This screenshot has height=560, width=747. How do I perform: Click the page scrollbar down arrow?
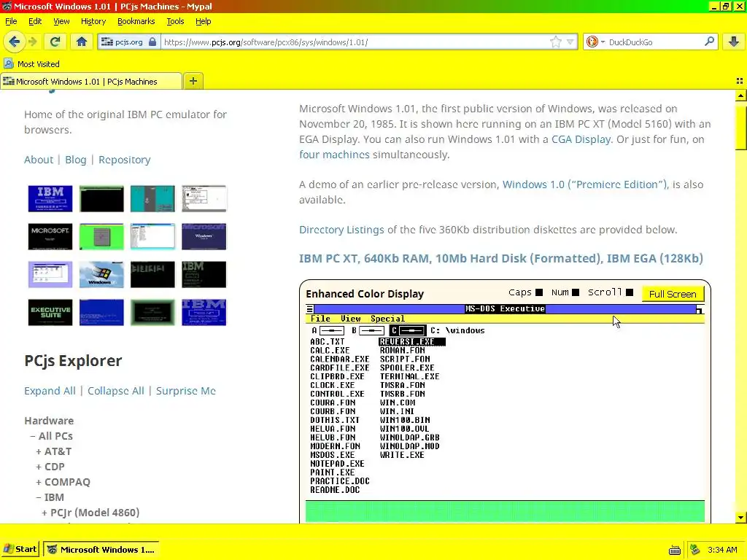740,517
